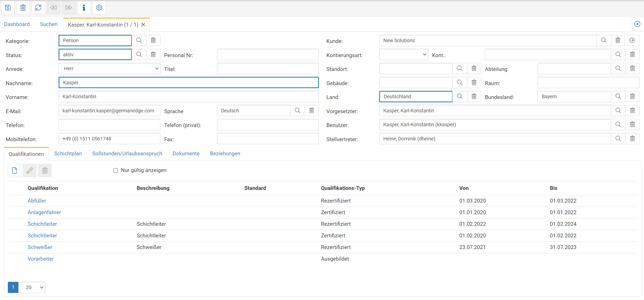The width and height of the screenshot is (644, 300).
Task: Click the save icon in top toolbar
Action: pos(8,8)
